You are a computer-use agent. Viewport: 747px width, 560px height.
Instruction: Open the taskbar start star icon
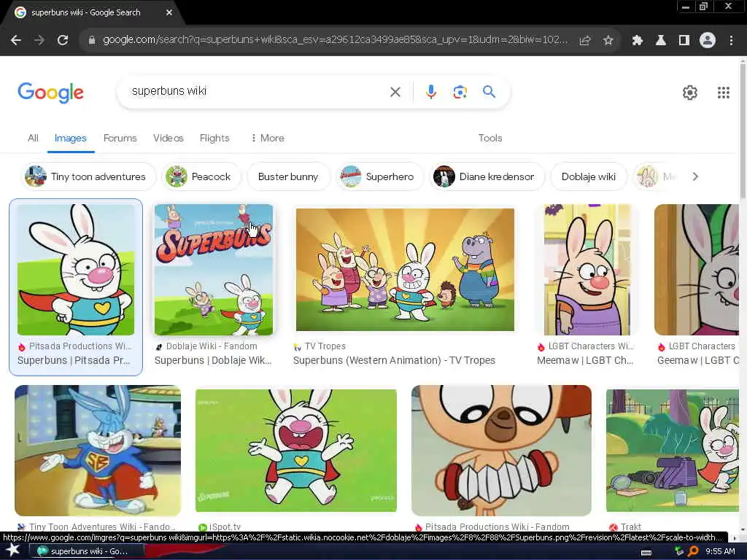pyautogui.click(x=13, y=551)
